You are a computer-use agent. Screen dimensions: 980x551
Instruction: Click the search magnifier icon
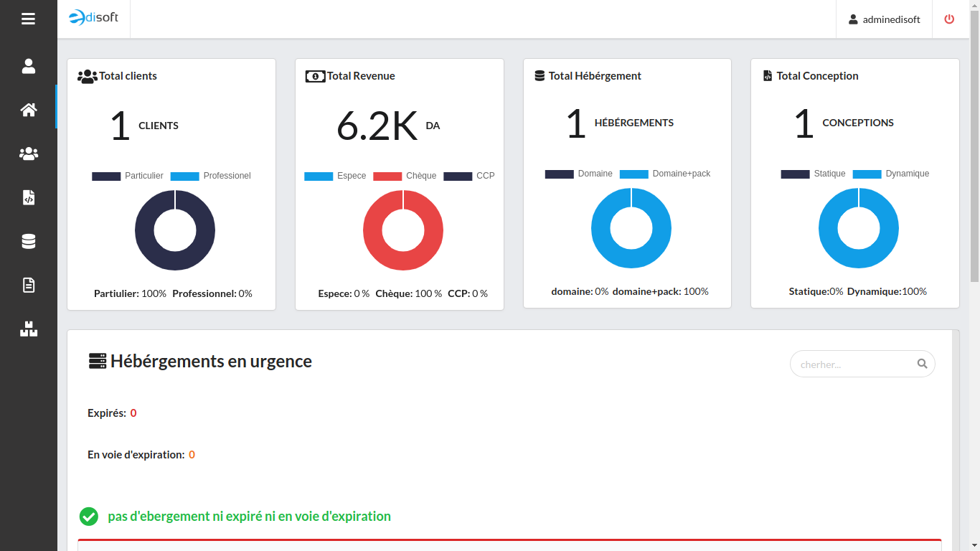[x=922, y=364]
